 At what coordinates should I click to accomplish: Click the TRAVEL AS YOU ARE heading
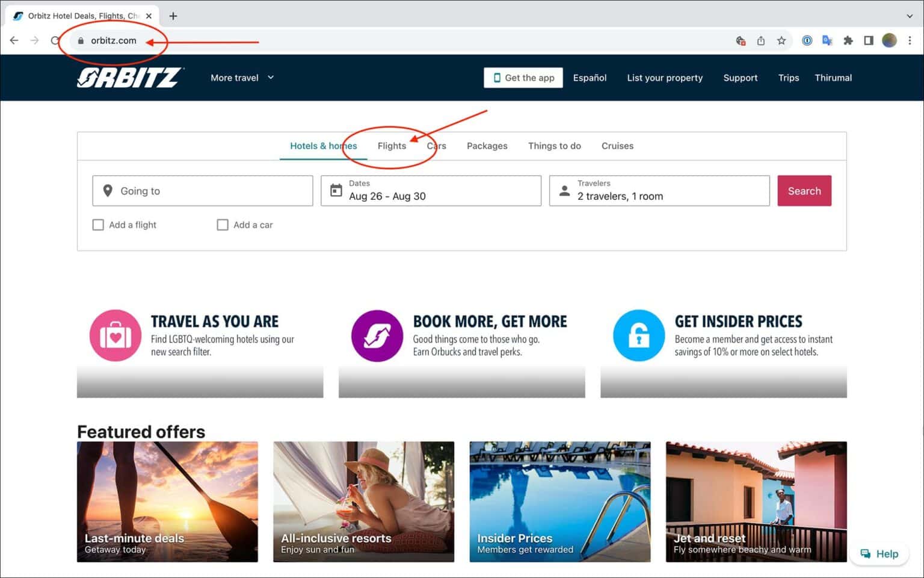click(x=215, y=322)
